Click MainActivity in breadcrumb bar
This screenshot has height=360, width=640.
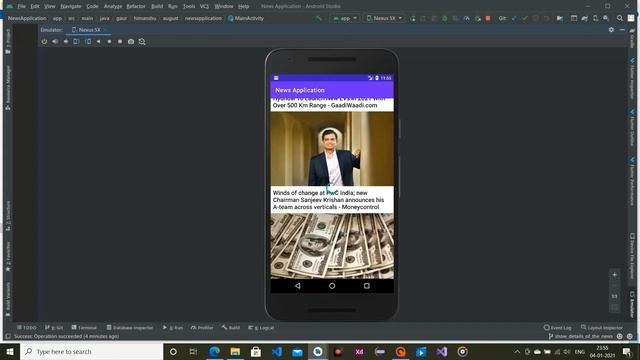(x=246, y=18)
